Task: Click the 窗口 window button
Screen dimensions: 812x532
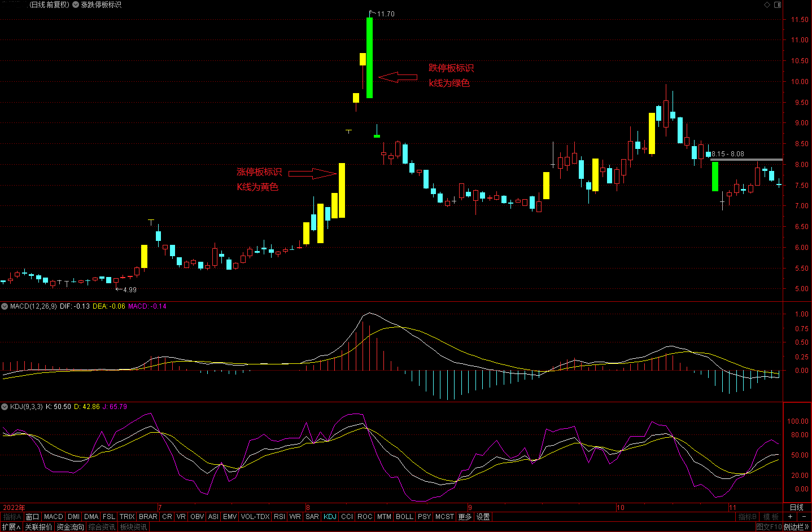Action: tap(32, 517)
